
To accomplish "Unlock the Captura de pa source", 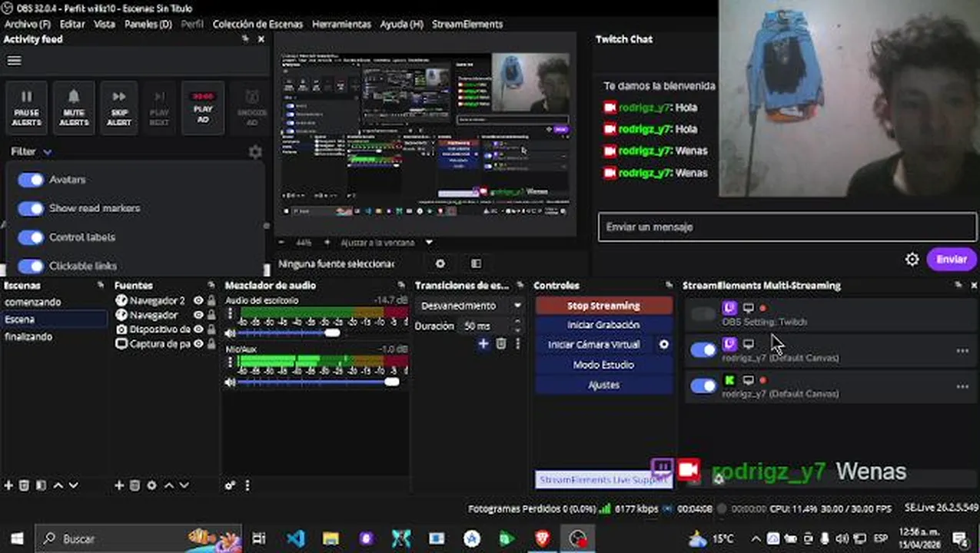I will [211, 344].
